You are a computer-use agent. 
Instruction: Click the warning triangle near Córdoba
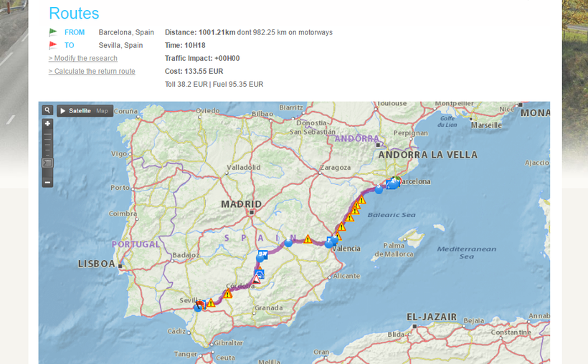228,294
